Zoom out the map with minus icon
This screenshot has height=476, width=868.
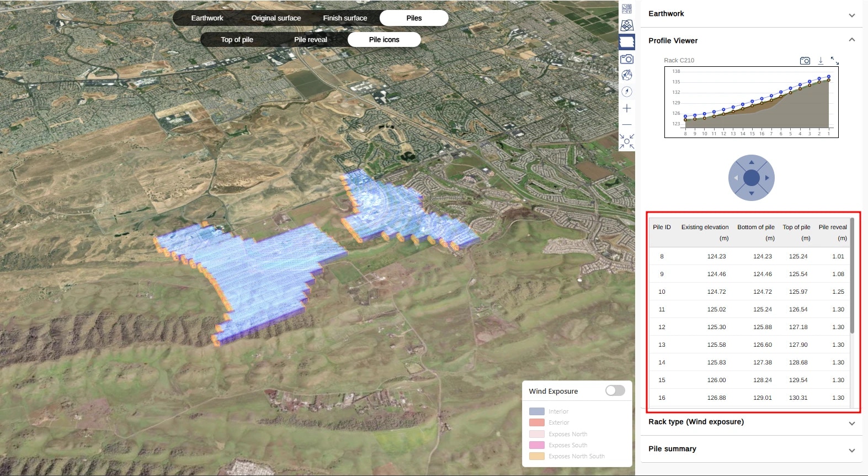[627, 125]
